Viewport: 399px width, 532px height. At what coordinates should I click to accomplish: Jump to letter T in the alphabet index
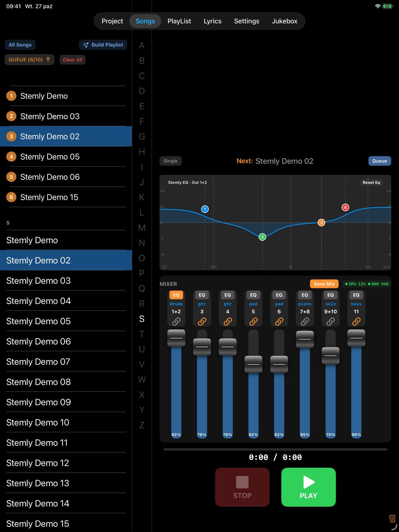coord(142,334)
